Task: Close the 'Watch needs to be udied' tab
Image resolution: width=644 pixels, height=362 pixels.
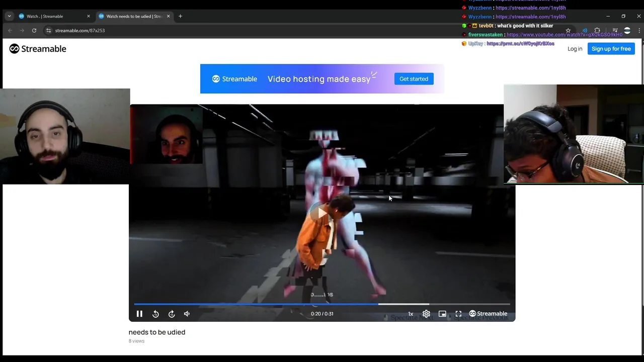Action: click(x=169, y=16)
